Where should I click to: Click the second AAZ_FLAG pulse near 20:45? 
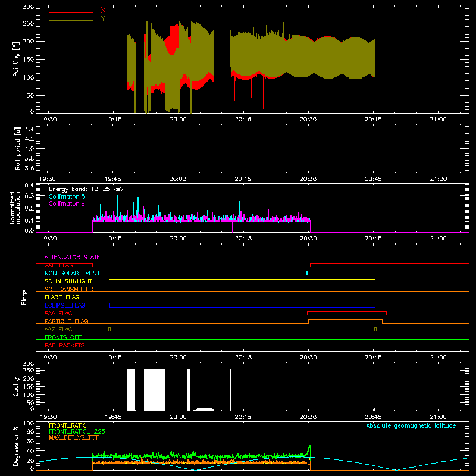click(375, 329)
